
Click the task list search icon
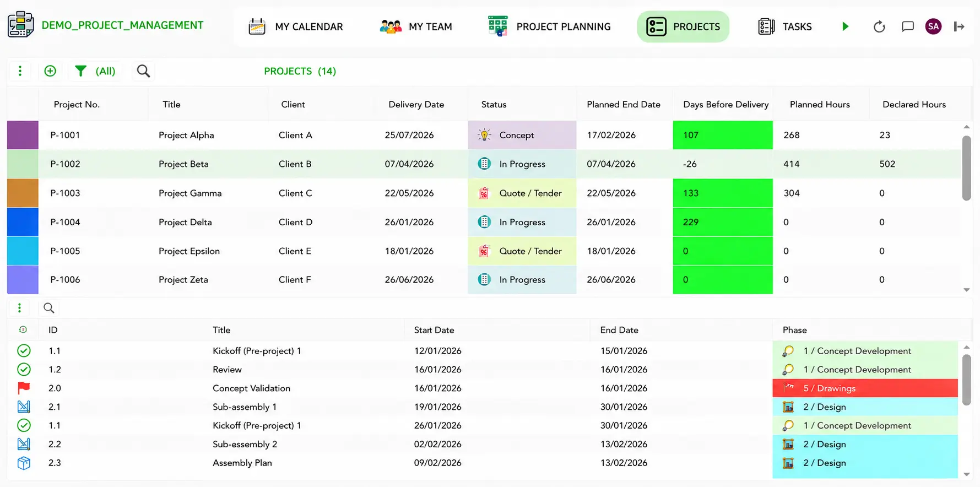click(x=48, y=308)
